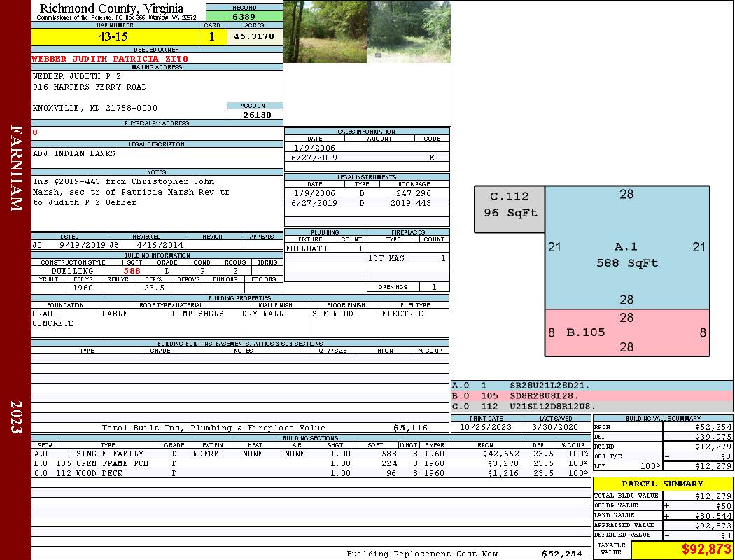
Task: Select the 1/9/2006 legal instrument row
Action: [x=367, y=193]
